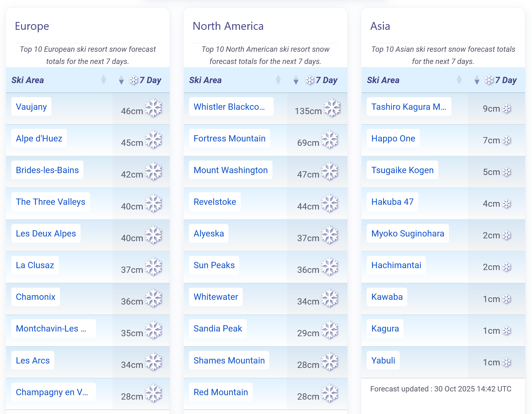Viewport: 532px width, 414px height.
Task: Click the snowflake icon beside Chamonix's 36cm
Action: point(153,298)
